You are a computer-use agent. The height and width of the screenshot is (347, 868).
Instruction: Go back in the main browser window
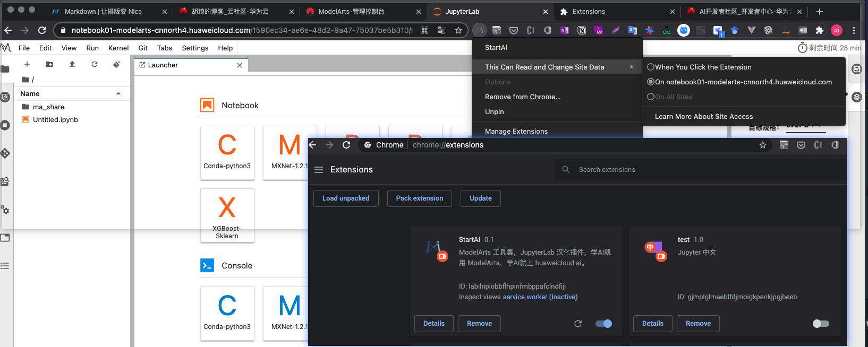7,30
